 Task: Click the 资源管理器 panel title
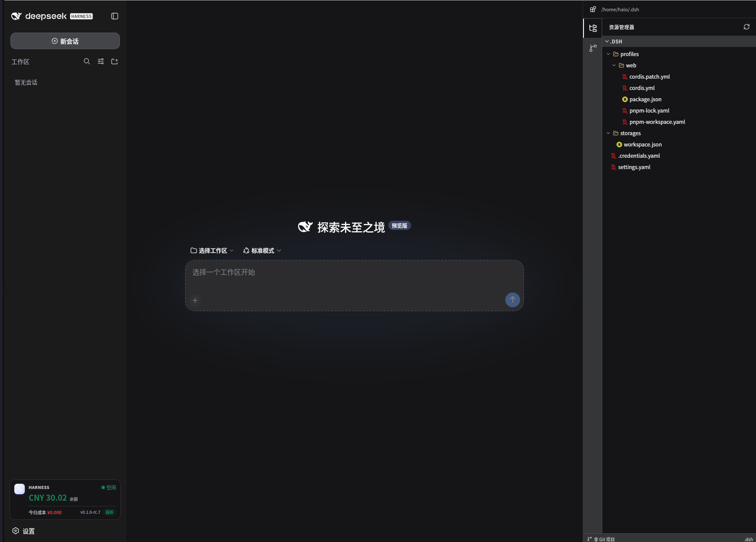click(x=621, y=27)
